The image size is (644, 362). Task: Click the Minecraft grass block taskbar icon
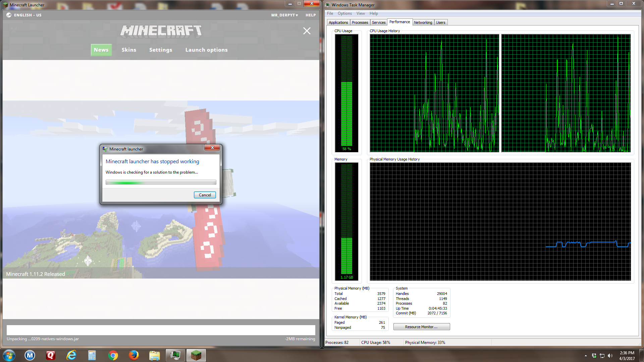[x=196, y=355]
